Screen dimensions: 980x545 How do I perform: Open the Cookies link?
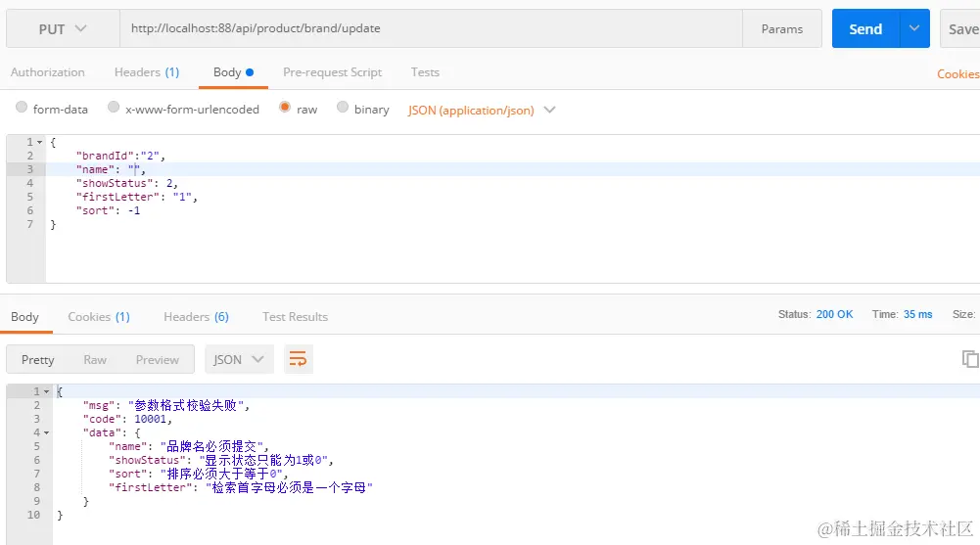click(957, 74)
